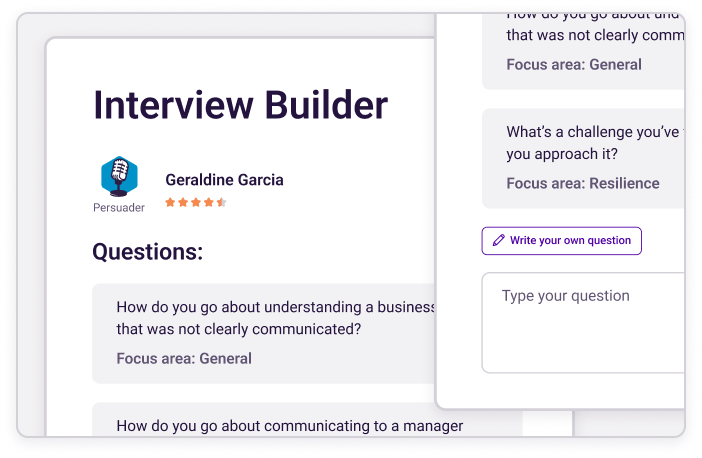Click the third orange rating star
This screenshot has width=702, height=458.
(196, 202)
